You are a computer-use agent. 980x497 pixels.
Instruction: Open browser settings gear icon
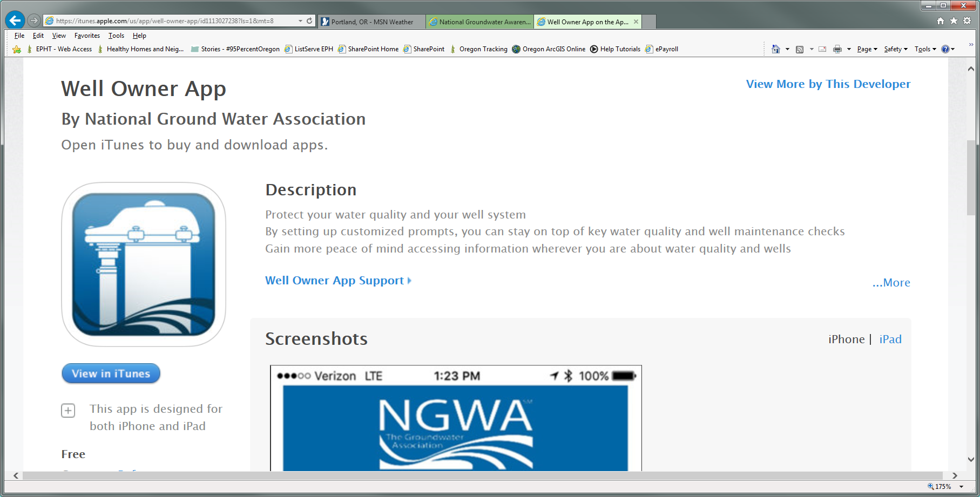pyautogui.click(x=967, y=21)
